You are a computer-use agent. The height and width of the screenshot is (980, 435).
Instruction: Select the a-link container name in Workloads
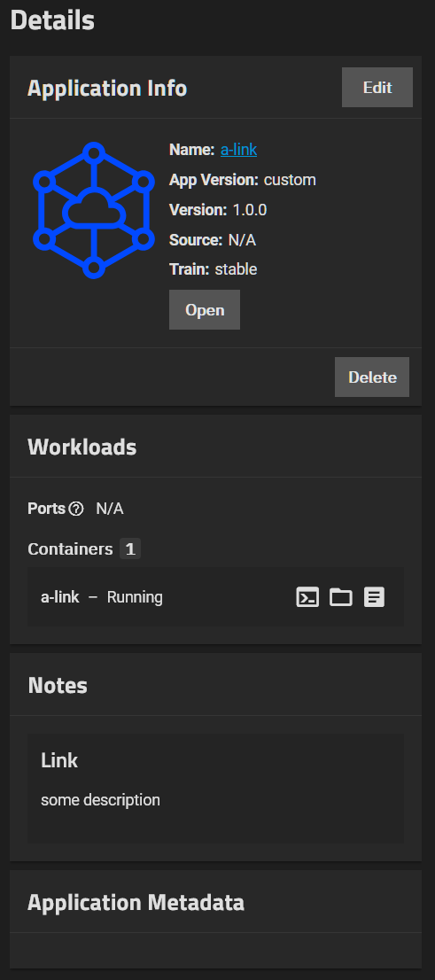60,597
